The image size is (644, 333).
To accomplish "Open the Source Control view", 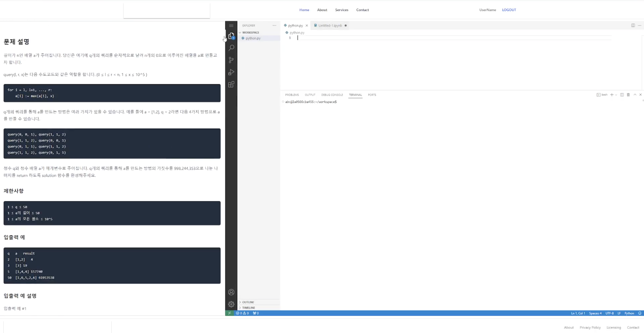I will 231,60.
